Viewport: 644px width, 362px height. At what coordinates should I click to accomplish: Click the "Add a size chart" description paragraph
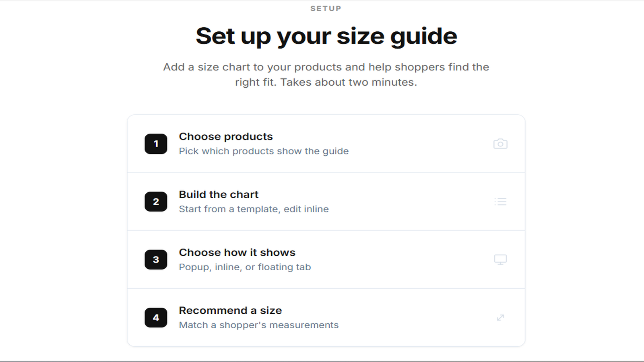click(326, 74)
